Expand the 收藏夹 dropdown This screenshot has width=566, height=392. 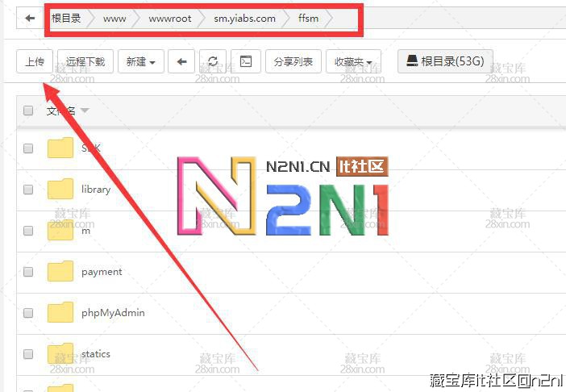[x=353, y=61]
